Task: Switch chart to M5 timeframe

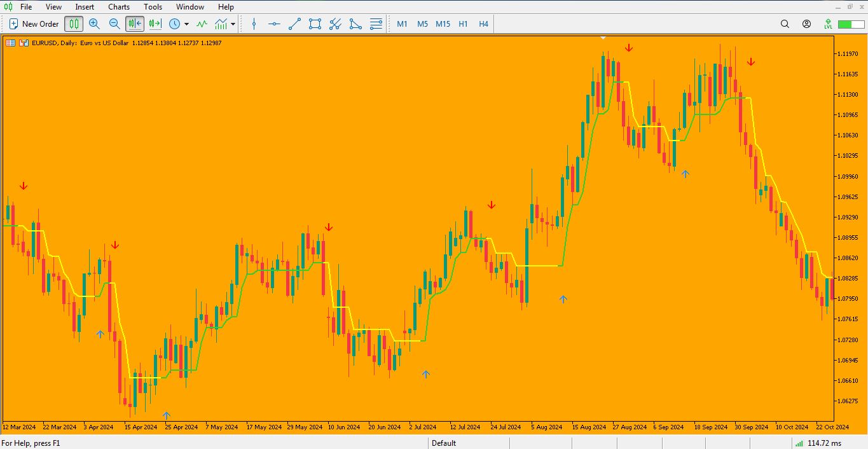Action: pyautogui.click(x=422, y=24)
